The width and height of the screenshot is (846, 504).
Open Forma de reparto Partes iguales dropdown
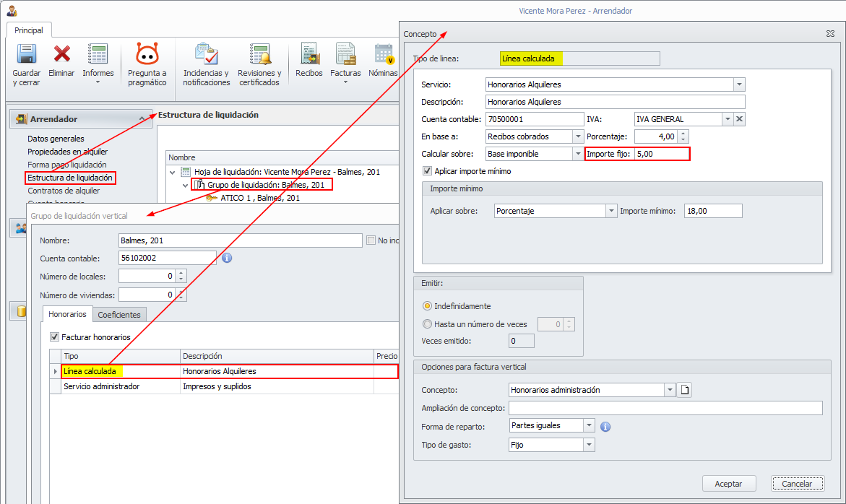(x=589, y=425)
